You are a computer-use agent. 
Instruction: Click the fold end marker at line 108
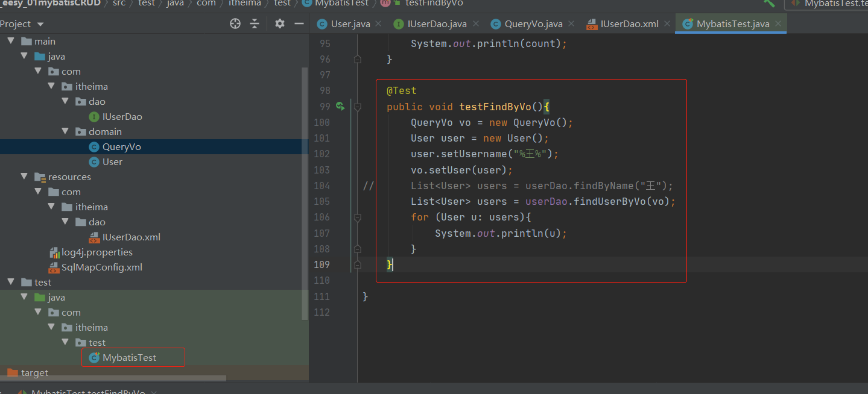pos(357,248)
